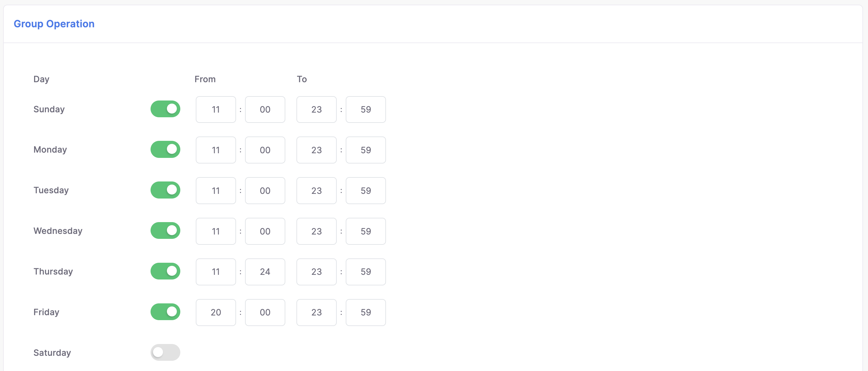This screenshot has width=868, height=371.
Task: Edit Sunday's To minute field
Action: coord(366,110)
